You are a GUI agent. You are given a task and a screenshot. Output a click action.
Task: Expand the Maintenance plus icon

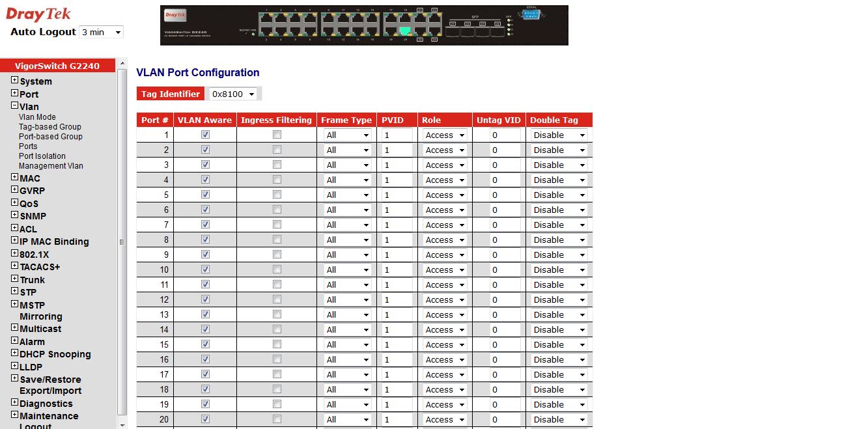point(14,415)
